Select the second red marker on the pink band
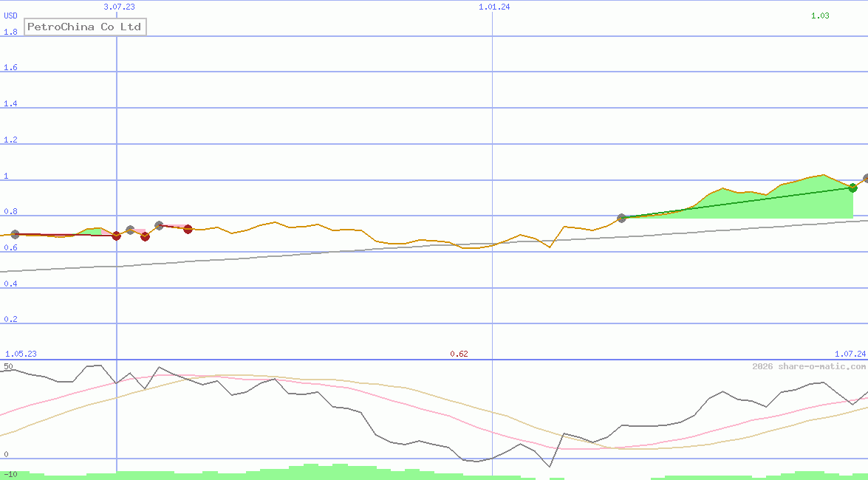868x480 pixels. [x=145, y=237]
